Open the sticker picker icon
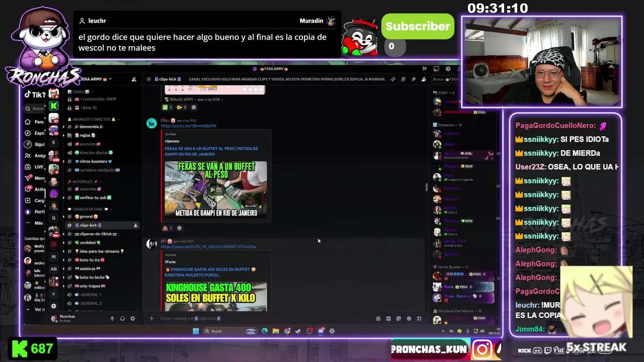Viewport: 644px width, 362px height. 398,319
